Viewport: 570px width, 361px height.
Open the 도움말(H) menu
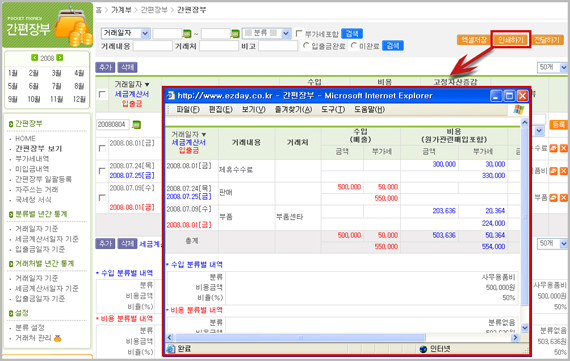point(369,109)
